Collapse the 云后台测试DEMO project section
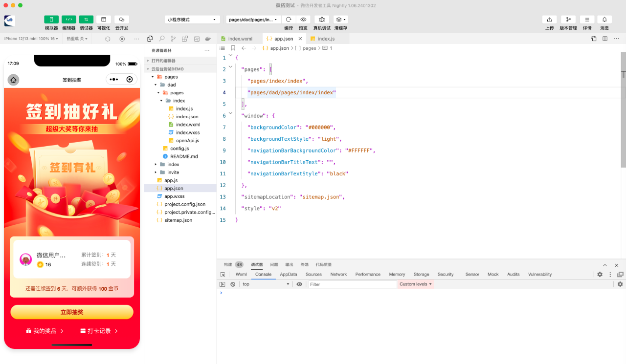Screen dimensions: 626x364 point(180,69)
